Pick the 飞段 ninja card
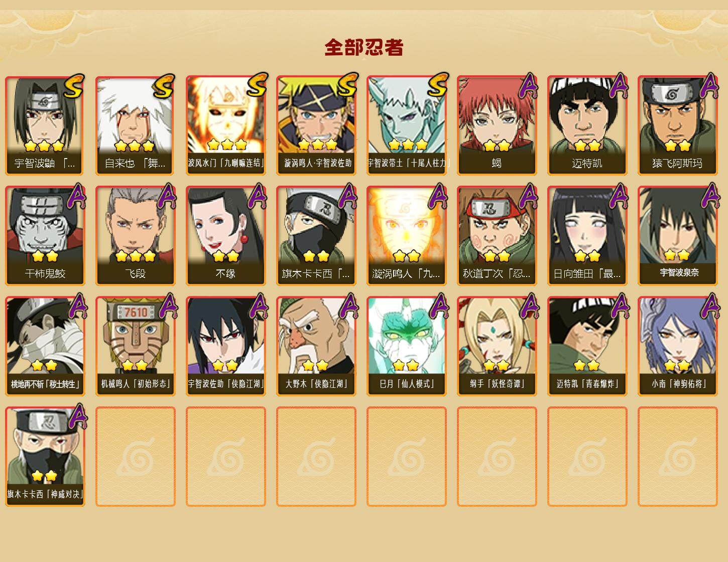728x562 pixels. 135,236
